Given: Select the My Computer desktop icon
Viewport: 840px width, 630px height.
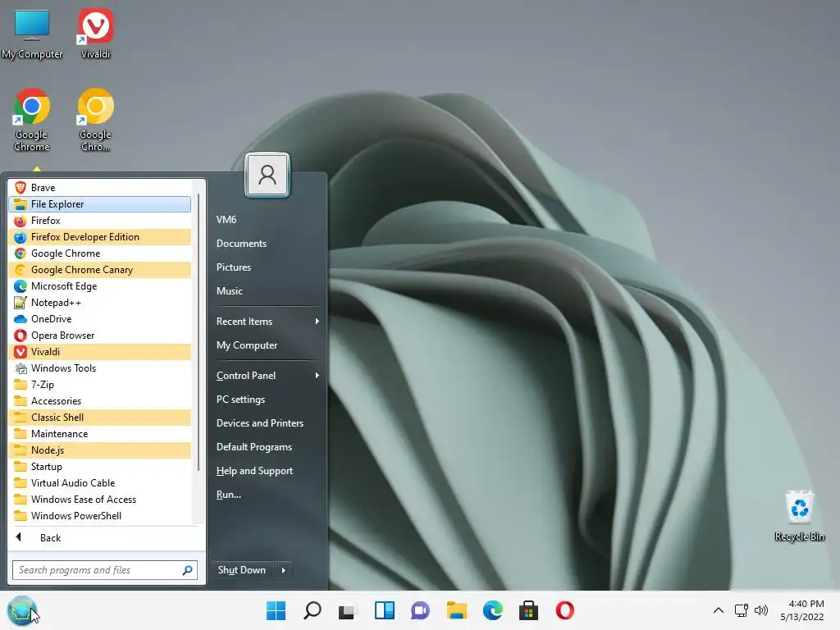Looking at the screenshot, I should click(32, 34).
